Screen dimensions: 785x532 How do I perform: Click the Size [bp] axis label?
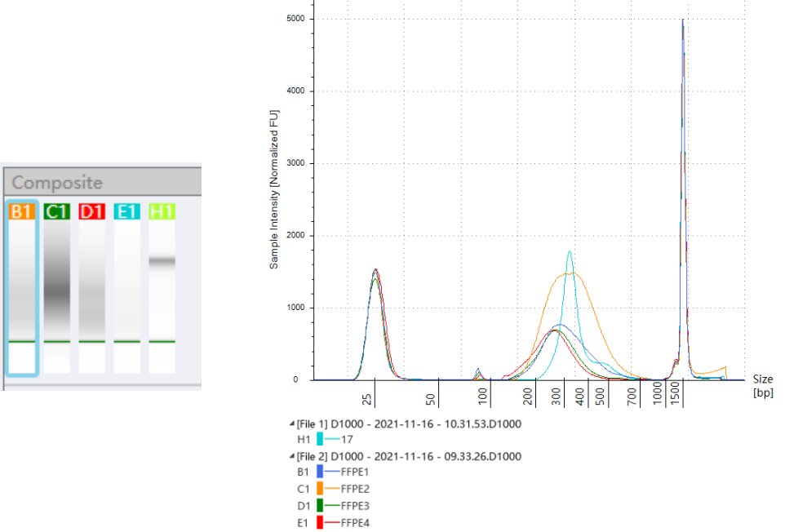click(x=763, y=385)
